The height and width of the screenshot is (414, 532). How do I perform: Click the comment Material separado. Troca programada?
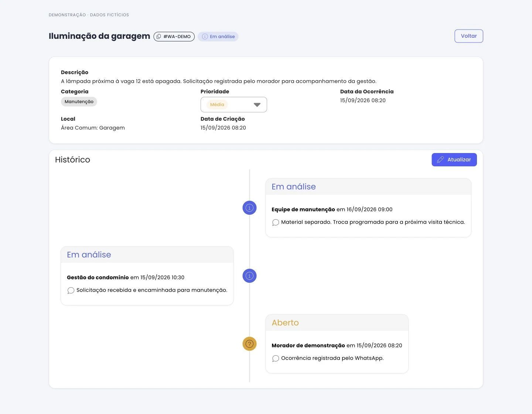click(373, 222)
